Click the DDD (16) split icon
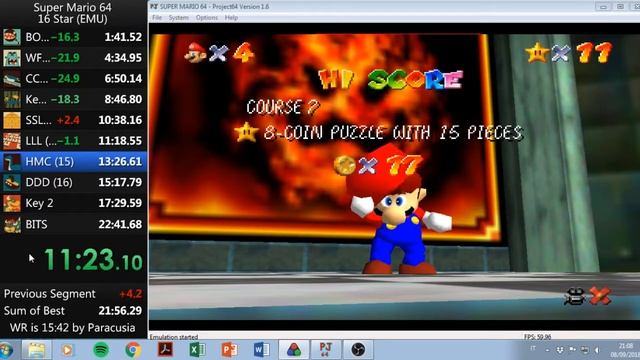 coord(12,182)
